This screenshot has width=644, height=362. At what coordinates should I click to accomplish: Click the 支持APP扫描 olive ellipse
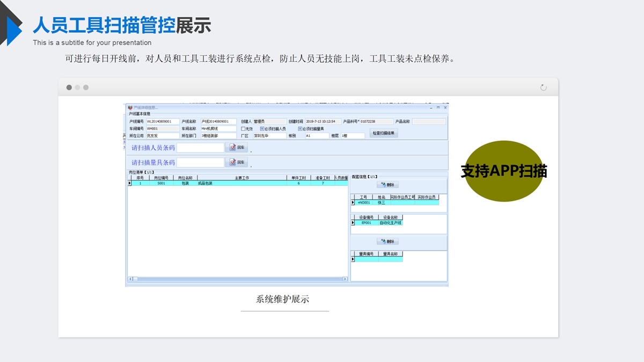503,171
